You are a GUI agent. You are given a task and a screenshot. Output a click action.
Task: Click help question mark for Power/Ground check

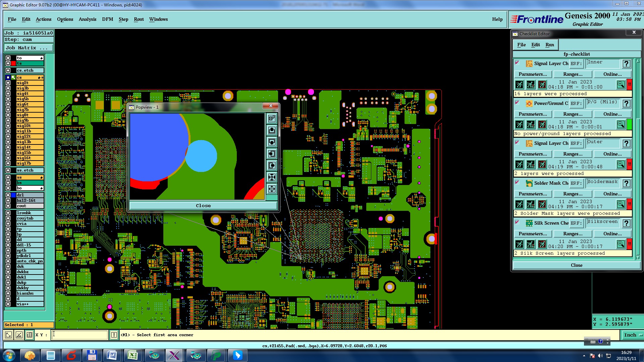click(626, 104)
